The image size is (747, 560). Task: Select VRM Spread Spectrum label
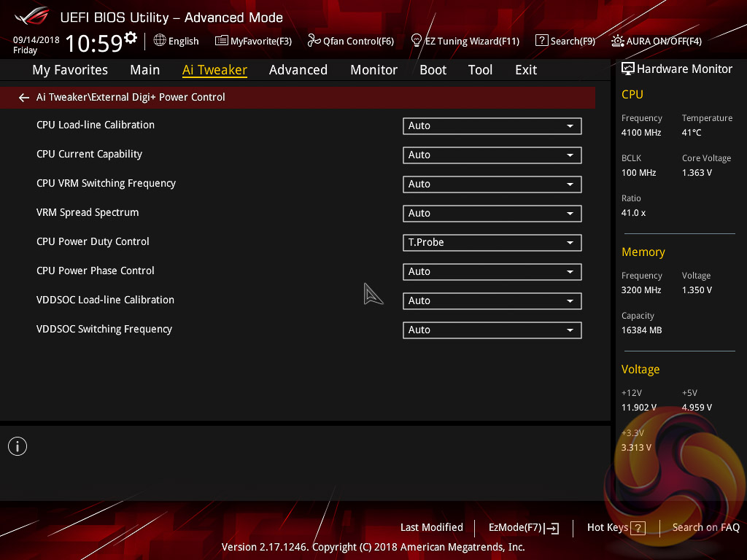pyautogui.click(x=88, y=212)
